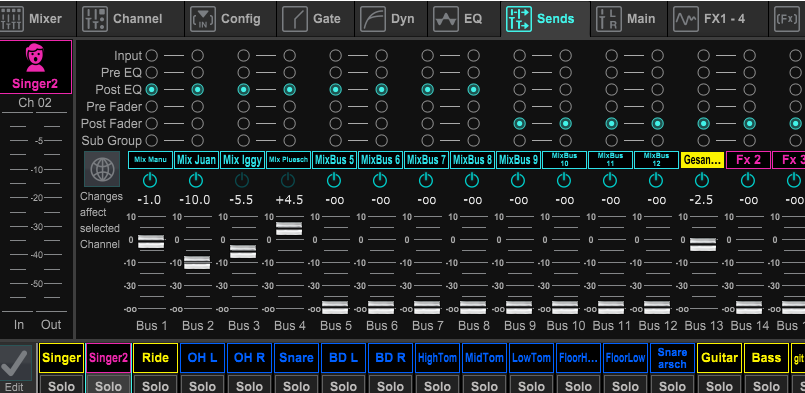Select Input tap for Bus 13
Screen dimensions: 805x393
[x=703, y=55]
